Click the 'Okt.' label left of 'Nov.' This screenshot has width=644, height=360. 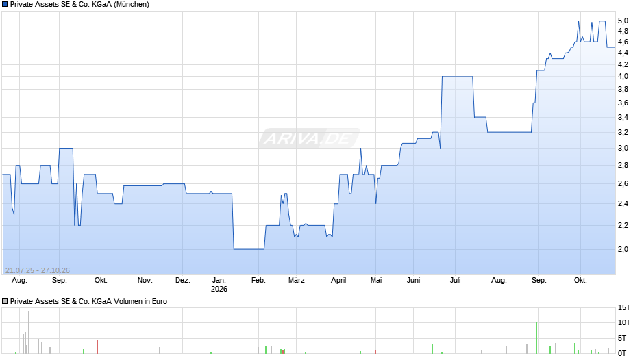pos(101,281)
